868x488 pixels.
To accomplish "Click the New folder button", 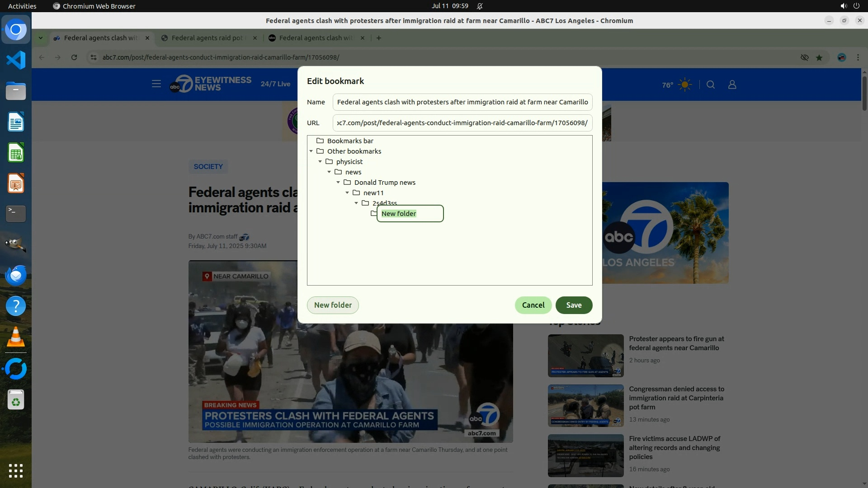I will click(333, 305).
